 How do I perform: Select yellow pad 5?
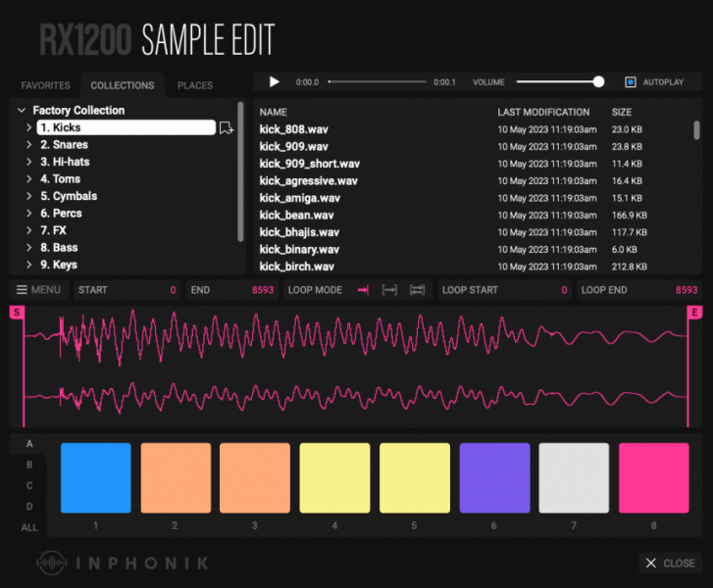coord(415,478)
